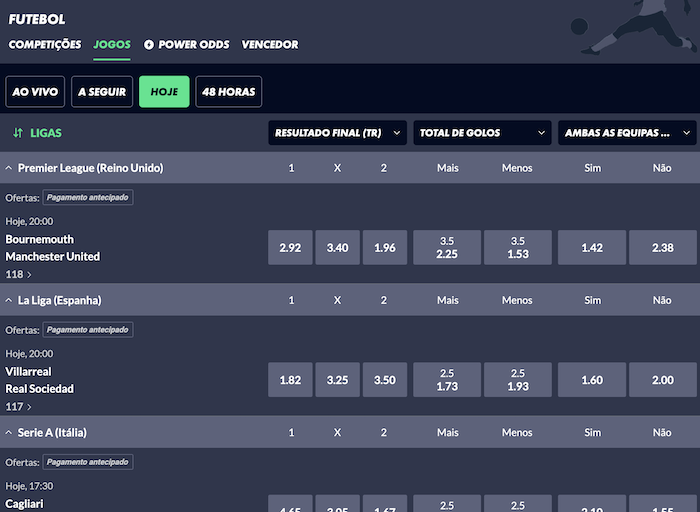Switch to the Competições tab
This screenshot has width=700, height=512.
coord(45,45)
